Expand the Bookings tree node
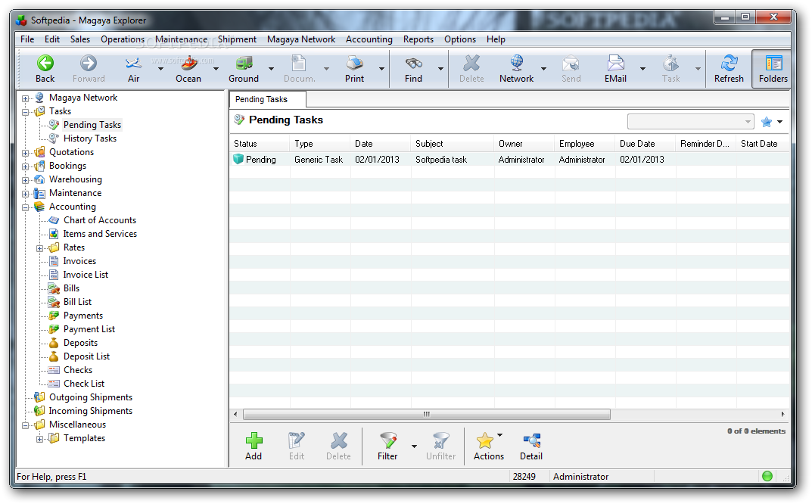The height and width of the screenshot is (504, 812). point(26,166)
